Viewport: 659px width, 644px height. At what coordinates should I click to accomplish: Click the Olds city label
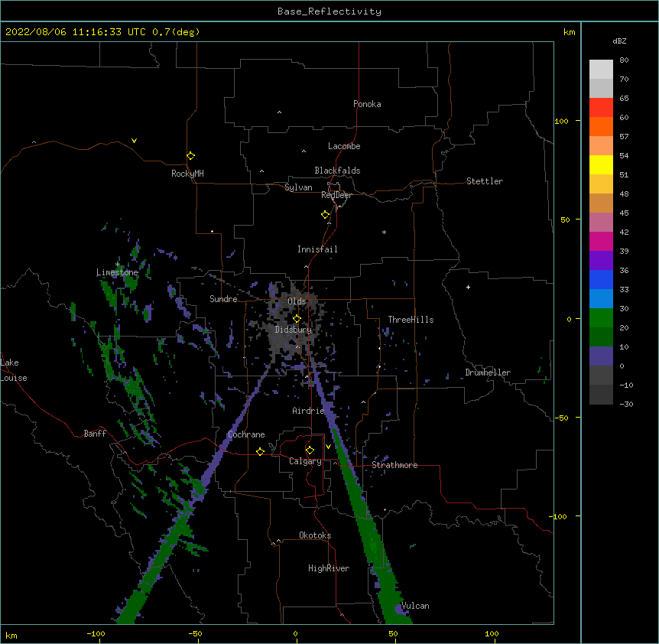pos(297,301)
